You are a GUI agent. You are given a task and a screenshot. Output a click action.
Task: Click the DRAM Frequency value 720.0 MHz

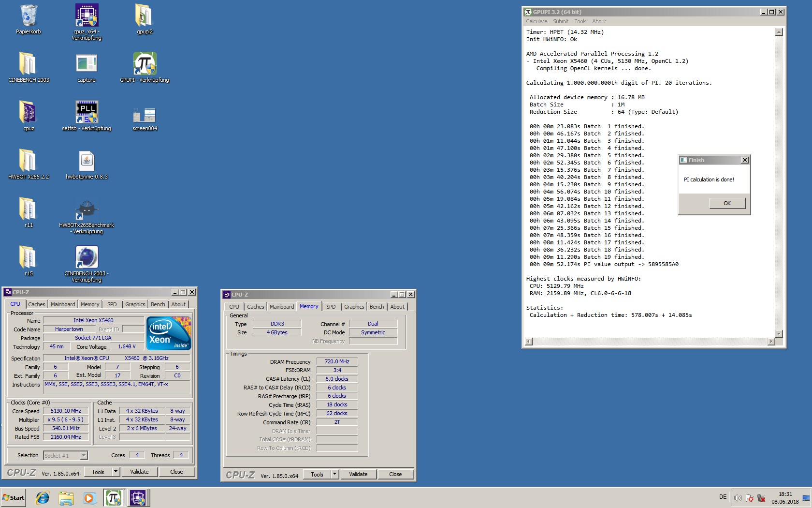point(337,361)
